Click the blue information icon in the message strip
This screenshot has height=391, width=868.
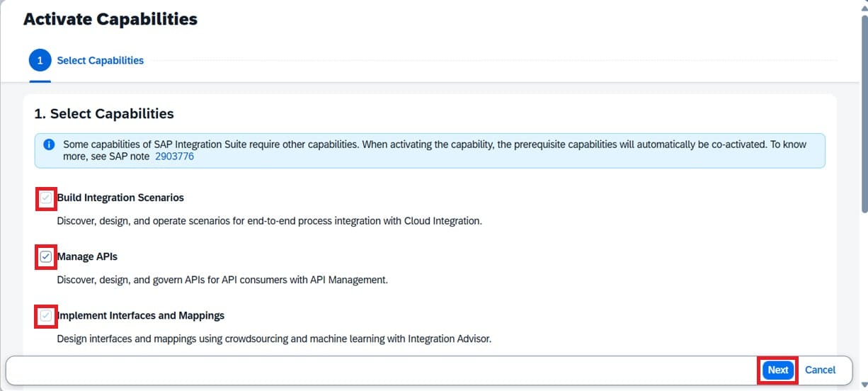pyautogui.click(x=49, y=144)
